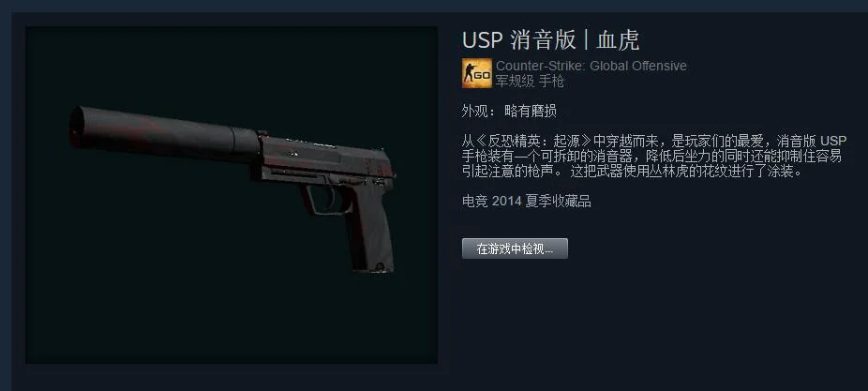Click the suppressor on the pistol image

coord(164,133)
